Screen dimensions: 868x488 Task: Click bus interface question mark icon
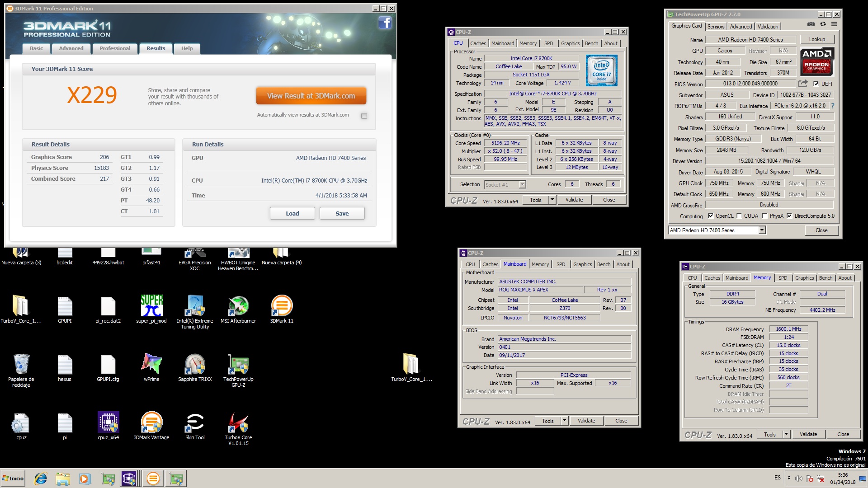[x=832, y=106]
